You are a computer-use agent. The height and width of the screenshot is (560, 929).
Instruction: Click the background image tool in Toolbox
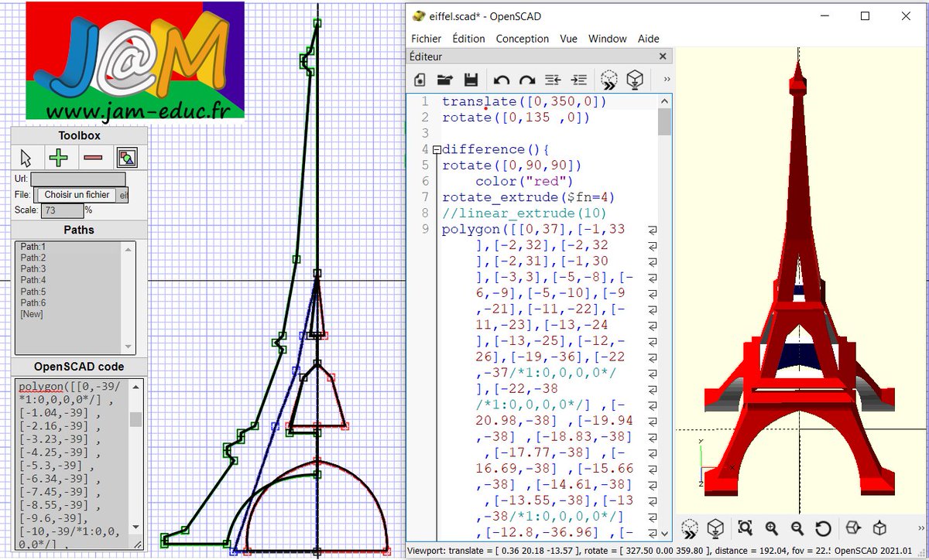pos(127,159)
